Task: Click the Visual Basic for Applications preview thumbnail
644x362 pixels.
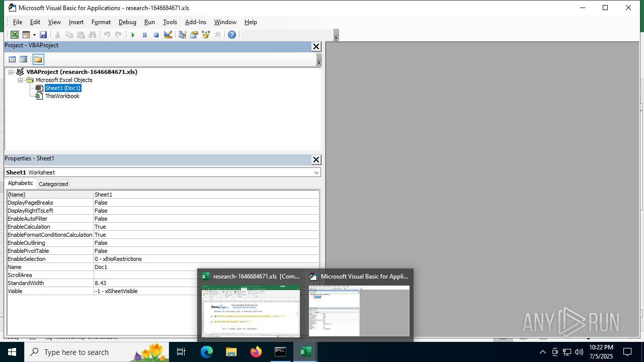Action: point(359,311)
